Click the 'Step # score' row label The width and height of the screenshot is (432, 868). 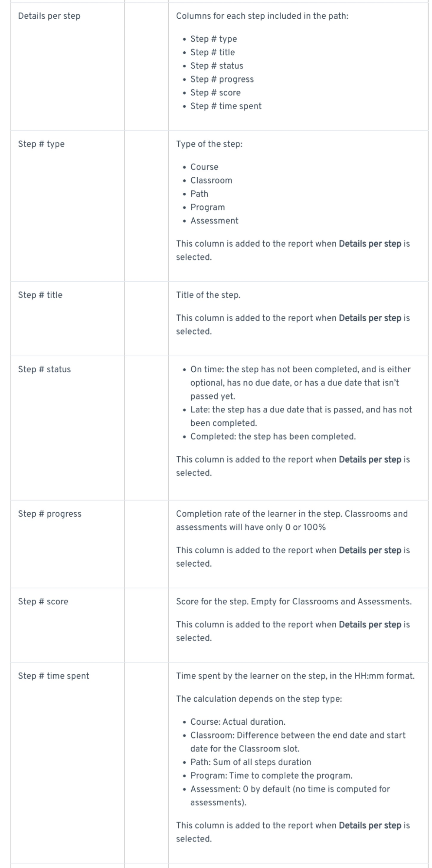pyautogui.click(x=43, y=602)
